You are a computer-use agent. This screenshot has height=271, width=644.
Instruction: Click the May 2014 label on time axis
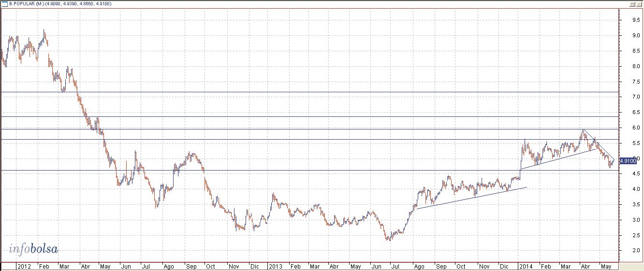(605, 266)
